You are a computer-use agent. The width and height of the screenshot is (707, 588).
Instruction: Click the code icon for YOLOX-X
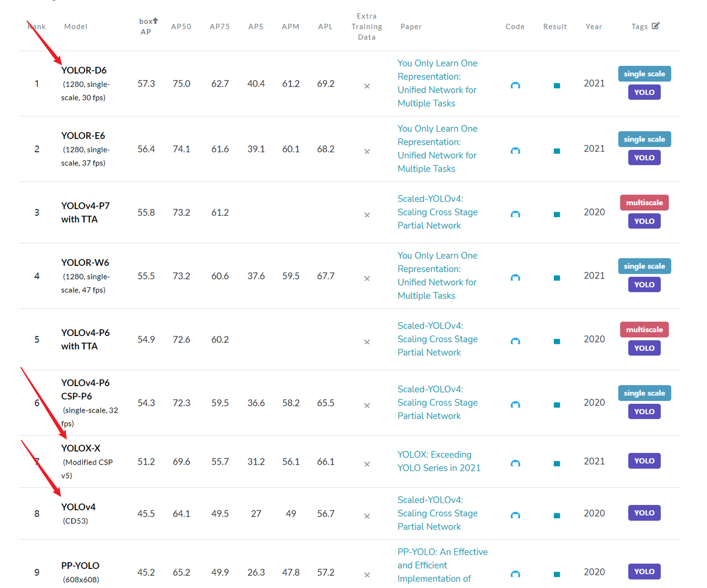click(x=515, y=463)
